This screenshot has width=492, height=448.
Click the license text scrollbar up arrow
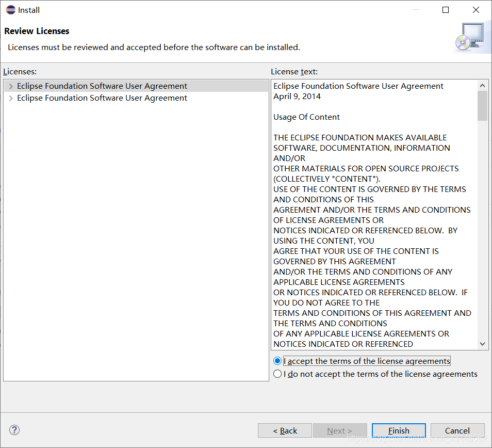[483, 85]
